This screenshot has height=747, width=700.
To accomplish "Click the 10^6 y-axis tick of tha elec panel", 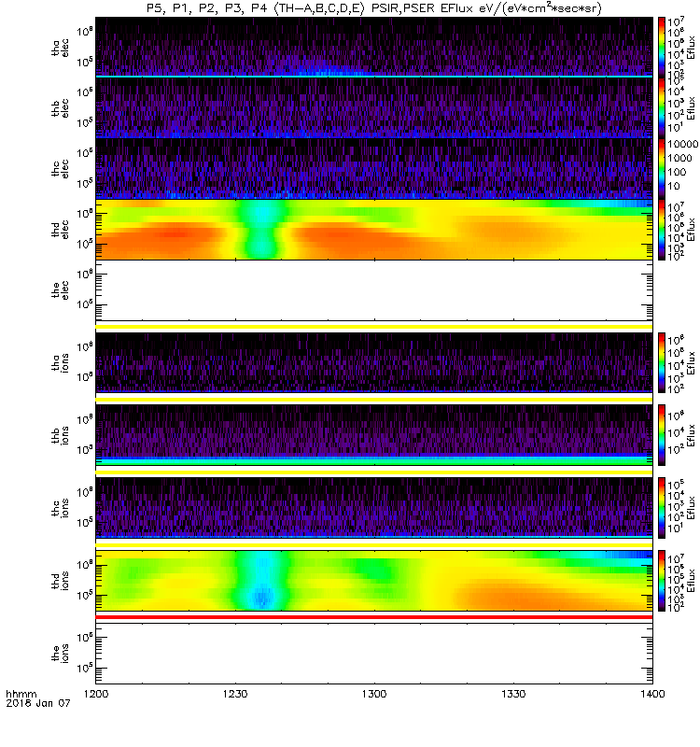I will tap(85, 31).
